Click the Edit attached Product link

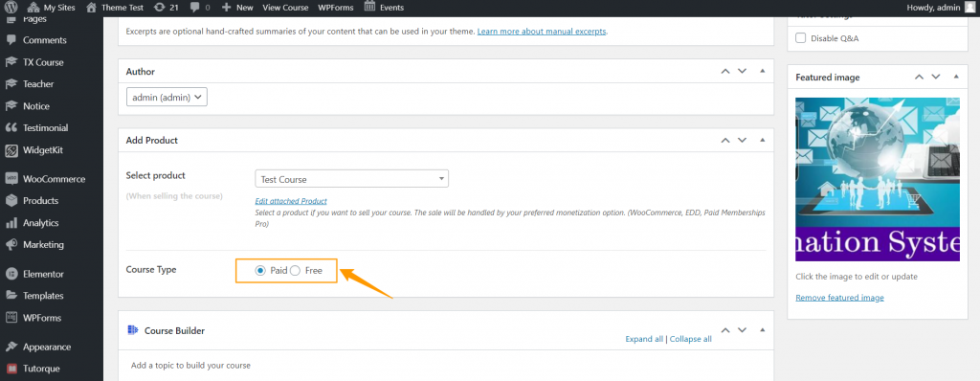tap(291, 201)
